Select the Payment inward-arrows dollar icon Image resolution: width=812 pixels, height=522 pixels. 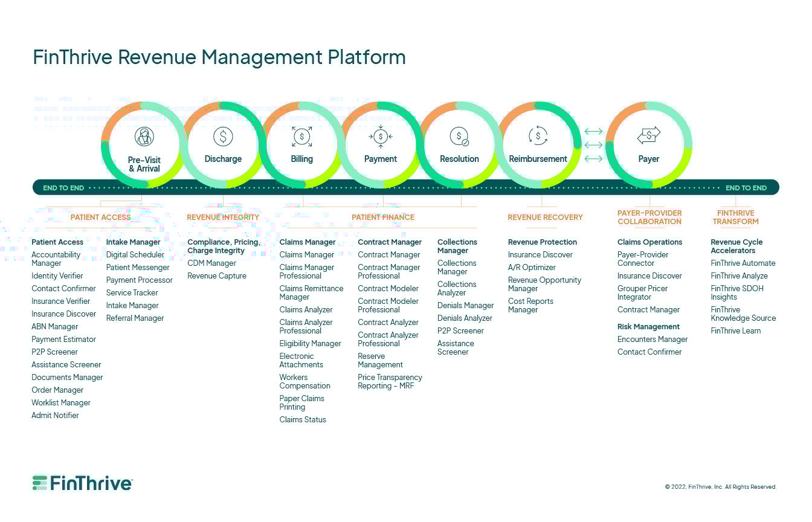coord(380,137)
